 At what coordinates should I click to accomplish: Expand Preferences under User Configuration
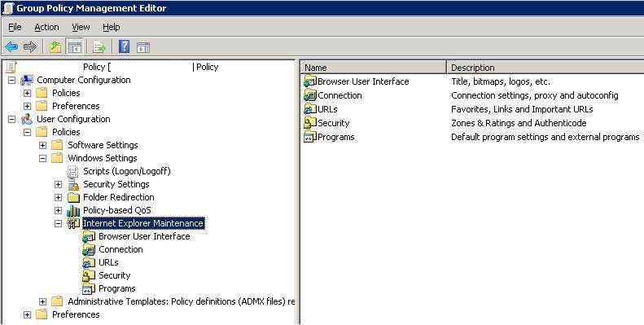coord(27,314)
